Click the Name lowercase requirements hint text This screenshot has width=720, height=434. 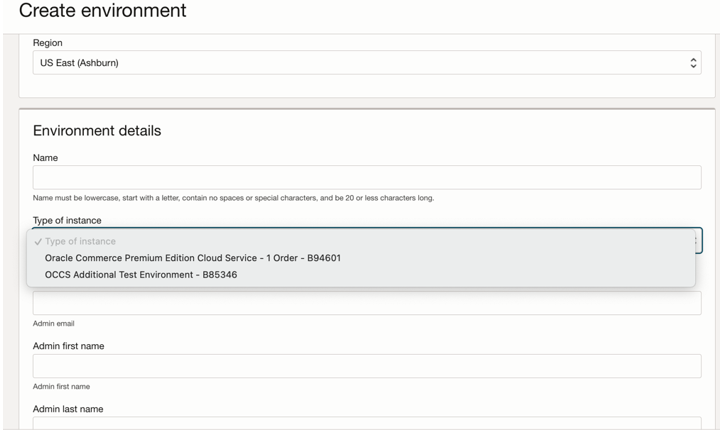point(233,198)
